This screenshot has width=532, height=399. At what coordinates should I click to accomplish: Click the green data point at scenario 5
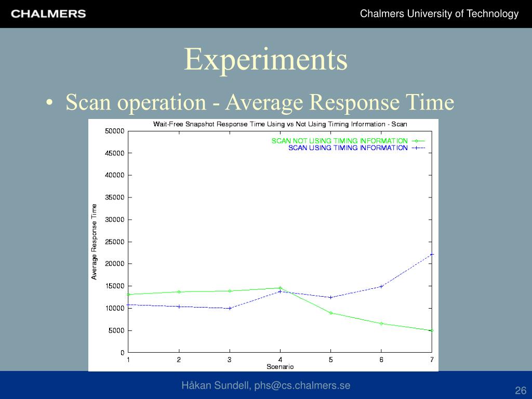[x=330, y=313]
